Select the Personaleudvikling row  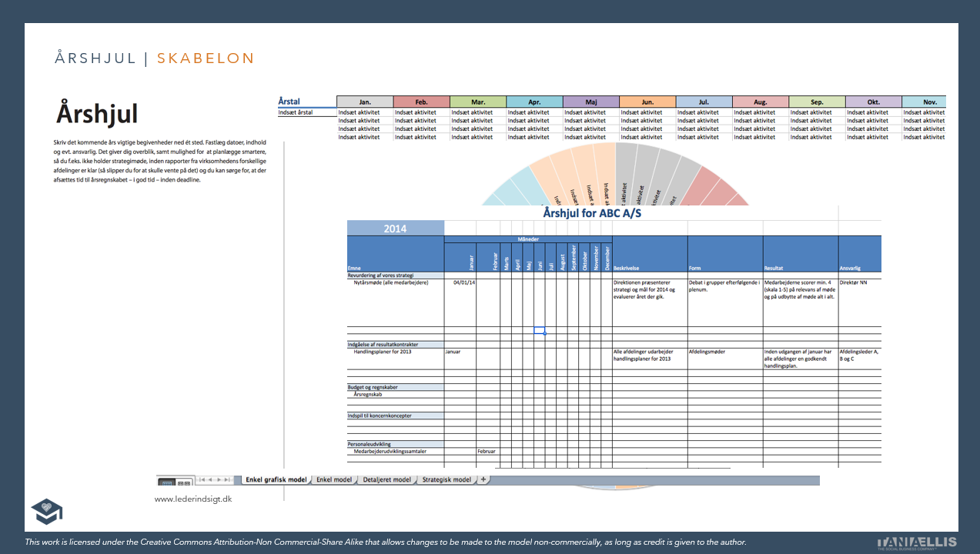click(396, 444)
